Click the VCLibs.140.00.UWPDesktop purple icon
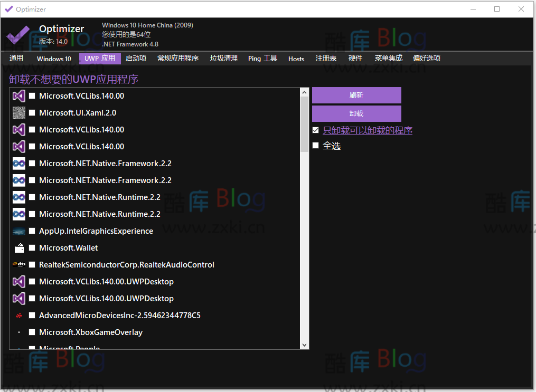 18,281
